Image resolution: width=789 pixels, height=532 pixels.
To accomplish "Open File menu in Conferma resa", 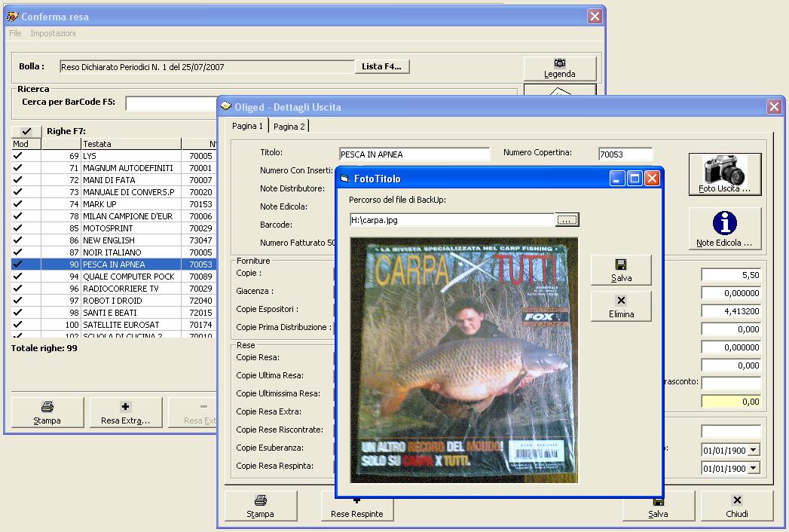I will 15,33.
